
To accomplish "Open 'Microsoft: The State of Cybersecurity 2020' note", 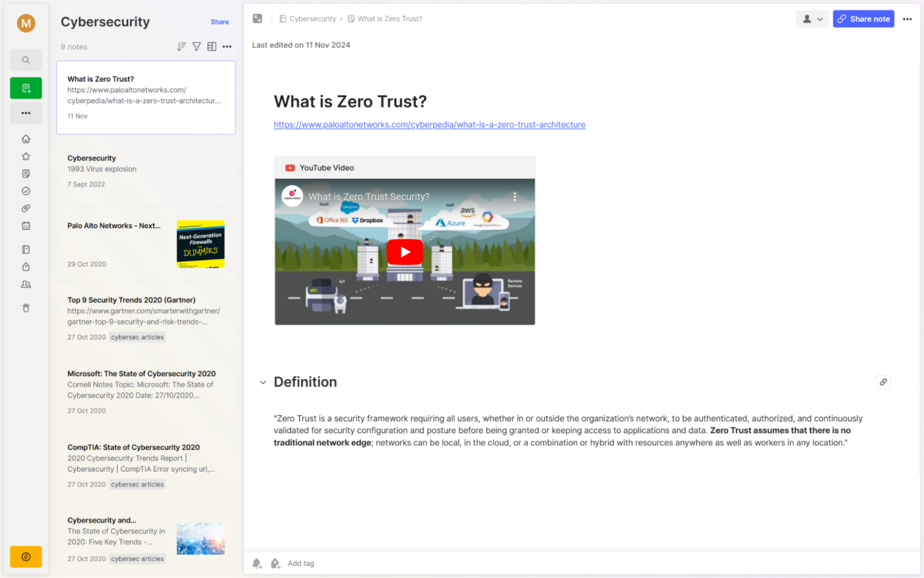I will (x=146, y=392).
